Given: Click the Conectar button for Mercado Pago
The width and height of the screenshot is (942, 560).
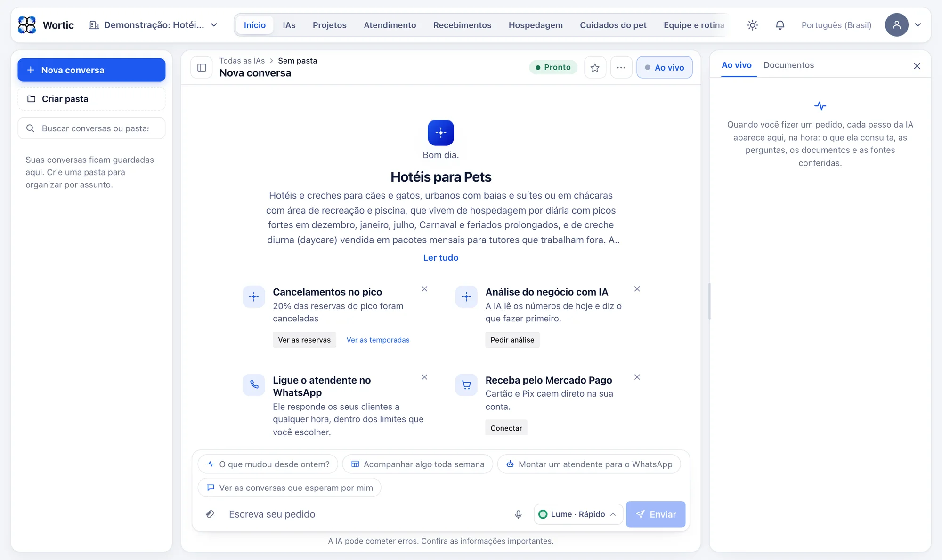Looking at the screenshot, I should point(506,428).
